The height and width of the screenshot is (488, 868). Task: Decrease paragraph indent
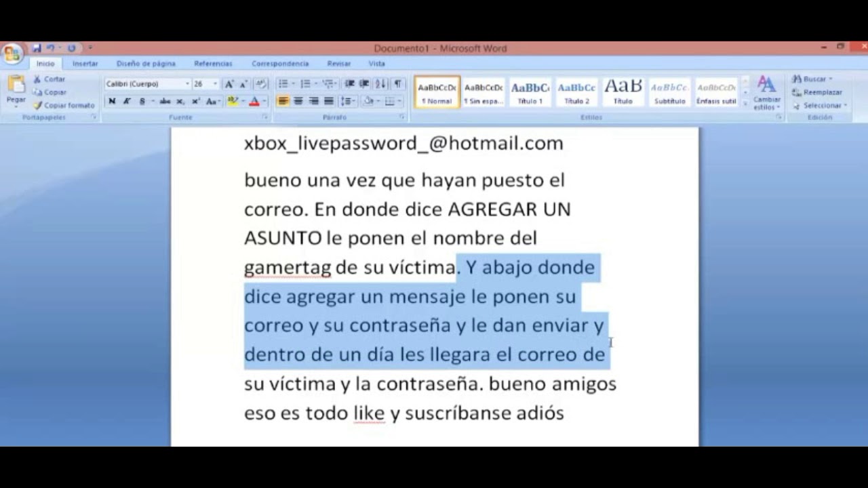tap(349, 84)
